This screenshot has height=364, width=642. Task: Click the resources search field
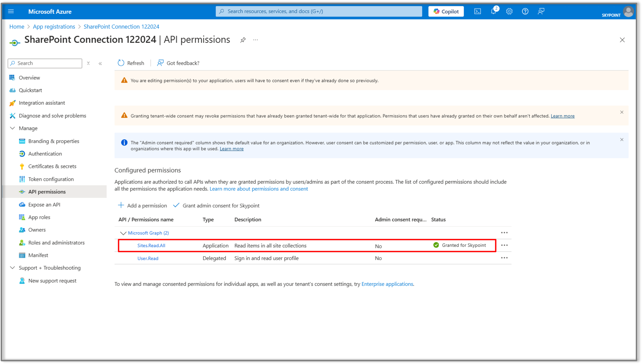tap(318, 11)
